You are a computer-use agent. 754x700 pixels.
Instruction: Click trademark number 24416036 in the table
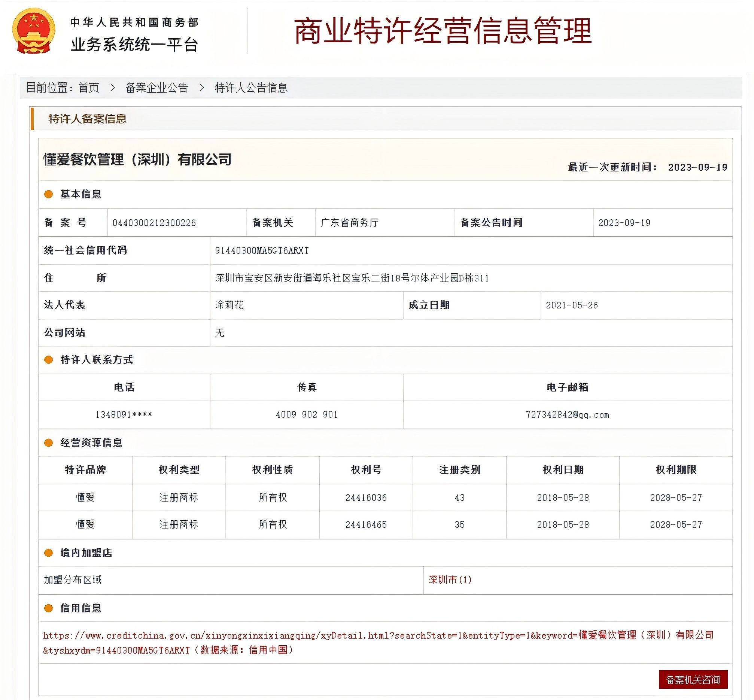pyautogui.click(x=366, y=498)
